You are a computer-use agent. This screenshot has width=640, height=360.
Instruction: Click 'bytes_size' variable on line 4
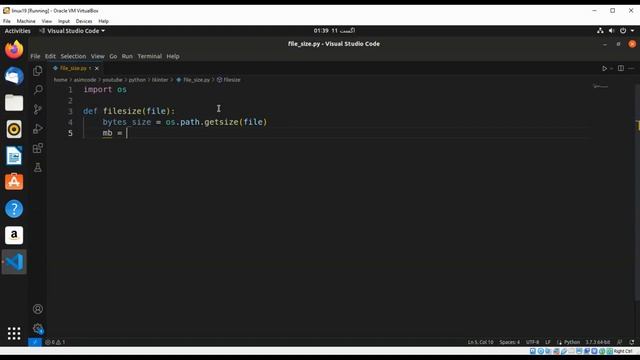point(127,122)
